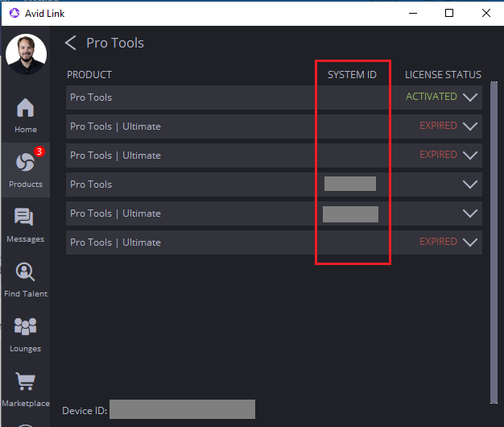The height and width of the screenshot is (427, 504).
Task: Expand the Pro Tools row with no license status
Action: click(x=470, y=184)
